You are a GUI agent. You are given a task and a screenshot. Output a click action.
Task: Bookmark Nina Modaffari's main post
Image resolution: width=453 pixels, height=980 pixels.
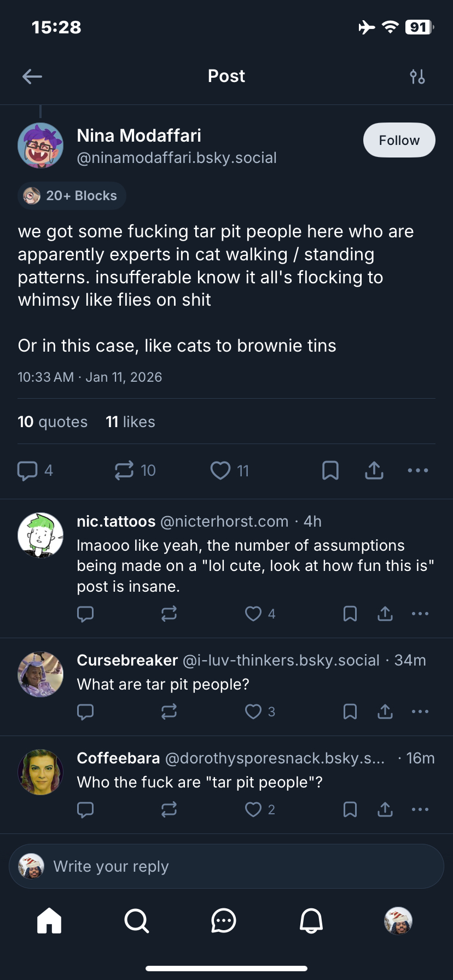point(330,470)
